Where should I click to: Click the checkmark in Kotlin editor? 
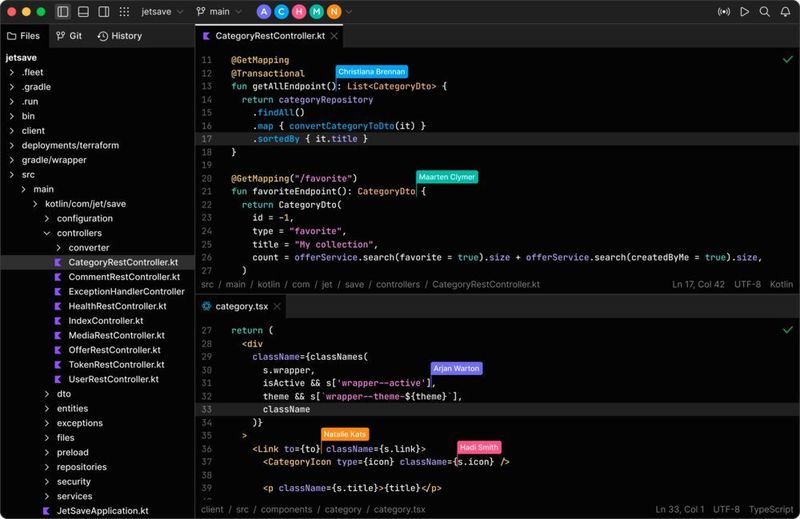tap(788, 60)
